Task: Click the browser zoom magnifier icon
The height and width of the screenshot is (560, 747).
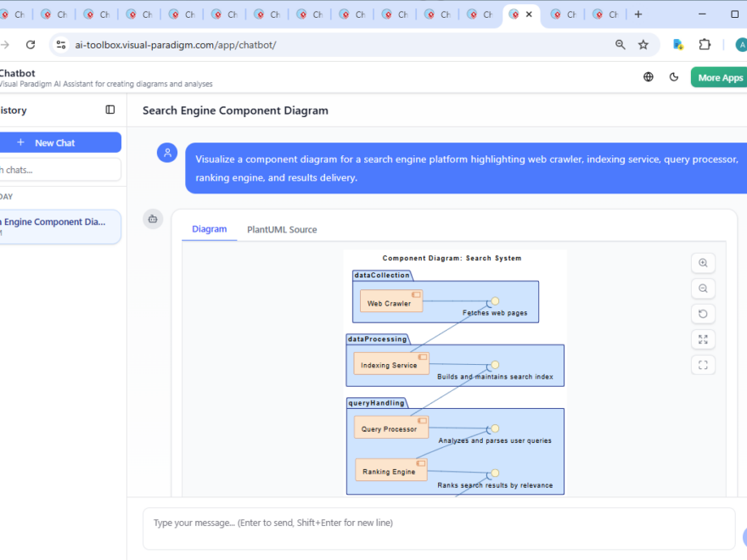Action: [x=621, y=45]
